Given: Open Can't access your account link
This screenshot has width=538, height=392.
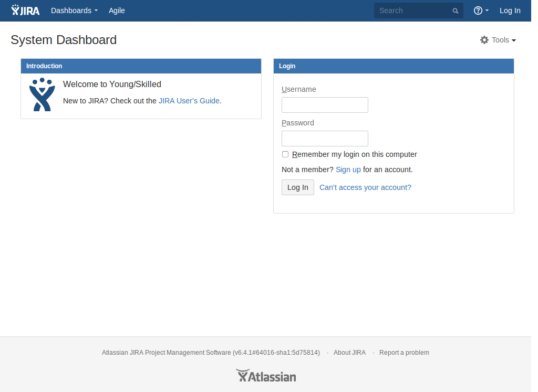Looking at the screenshot, I should pyautogui.click(x=365, y=187).
